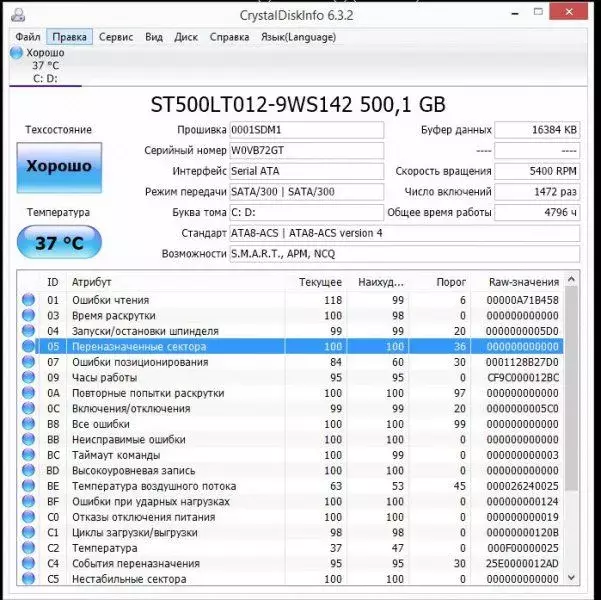Click status orb for Запуски/остановки шпинделя row
Screen dimensions: 601x600
[28, 331]
